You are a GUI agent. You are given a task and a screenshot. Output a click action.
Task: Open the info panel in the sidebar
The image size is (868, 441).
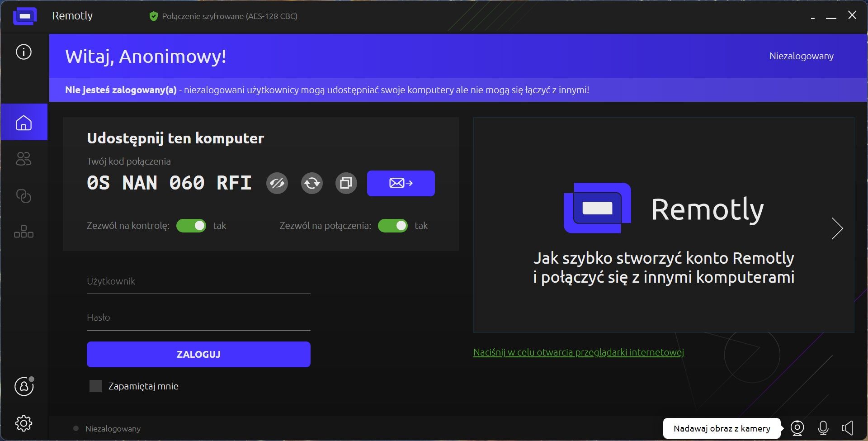tap(24, 52)
